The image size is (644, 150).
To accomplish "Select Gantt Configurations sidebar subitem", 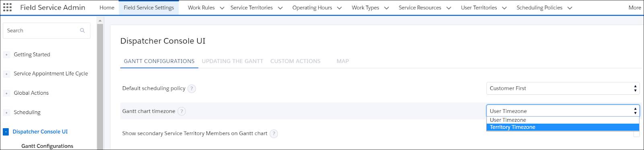I will [x=47, y=146].
